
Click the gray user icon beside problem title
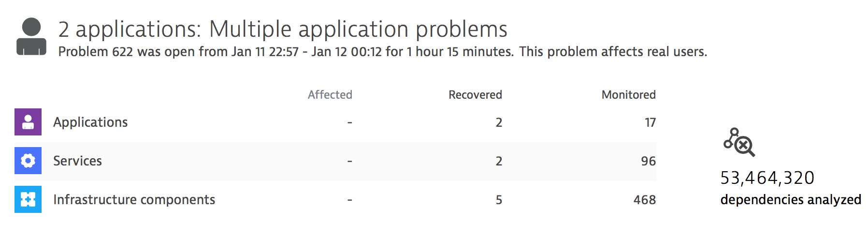point(31,37)
